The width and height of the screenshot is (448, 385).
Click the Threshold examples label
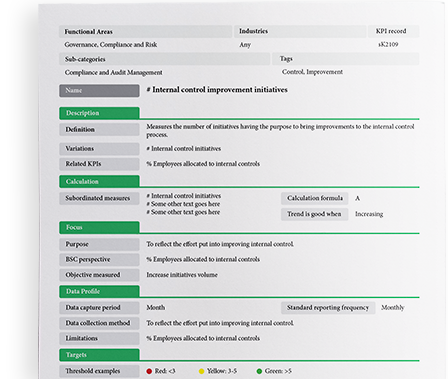(x=99, y=371)
